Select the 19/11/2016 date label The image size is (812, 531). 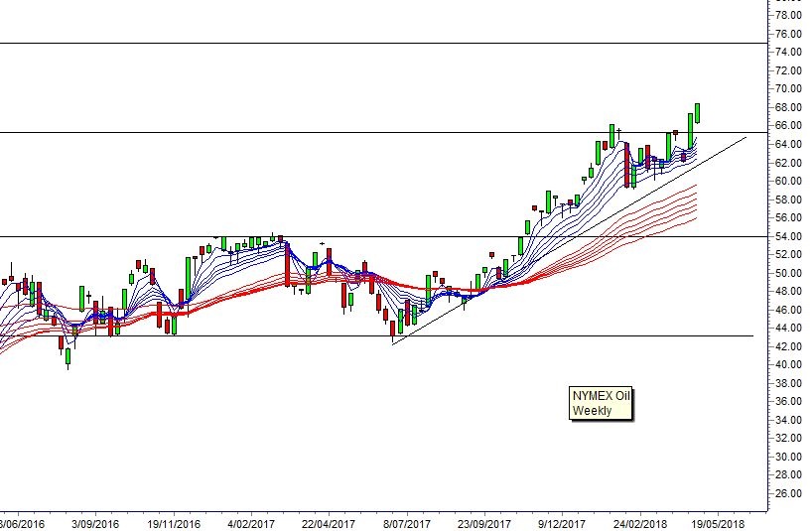pos(173,524)
